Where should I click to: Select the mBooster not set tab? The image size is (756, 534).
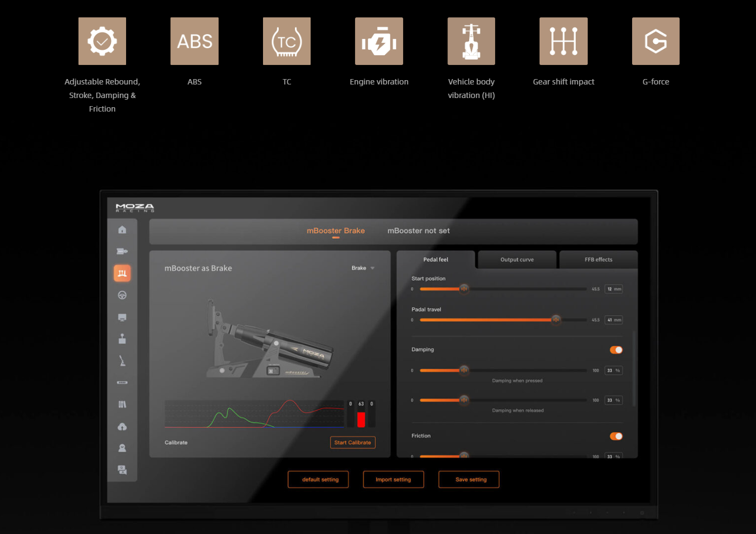418,231
